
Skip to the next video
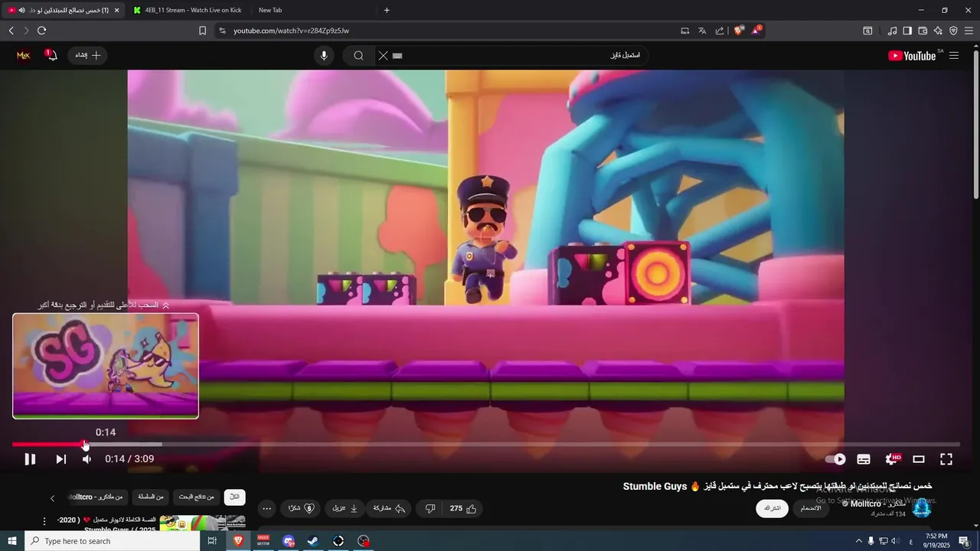(60, 459)
